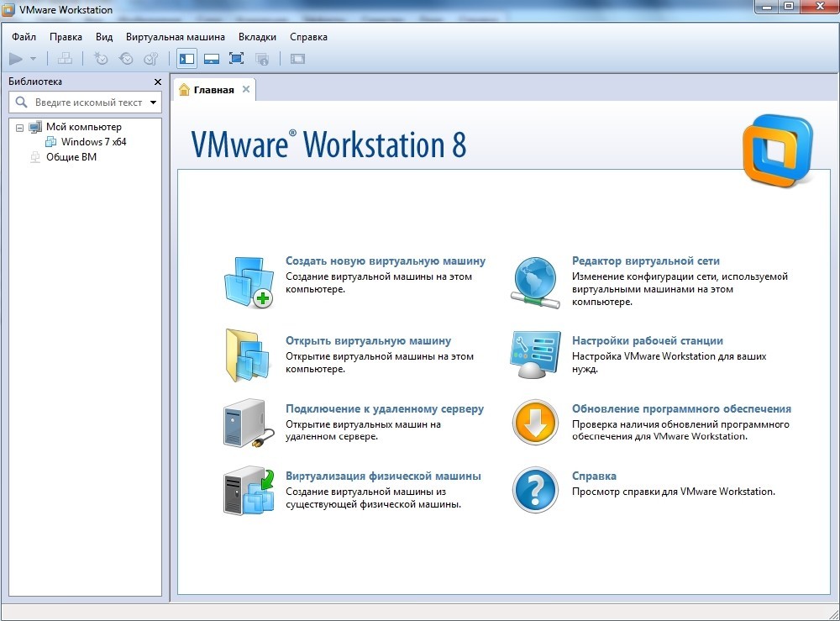
Task: Click the VM icon beside Windows 7 x64
Action: point(51,142)
